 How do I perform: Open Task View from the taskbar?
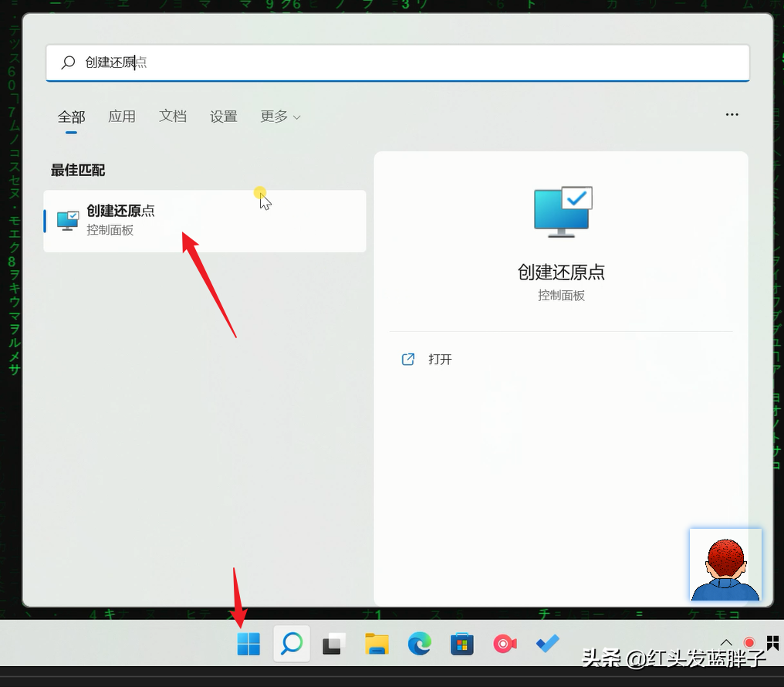333,644
